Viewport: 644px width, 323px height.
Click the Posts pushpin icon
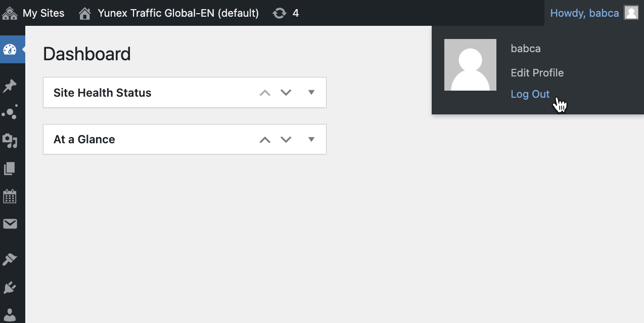10,86
